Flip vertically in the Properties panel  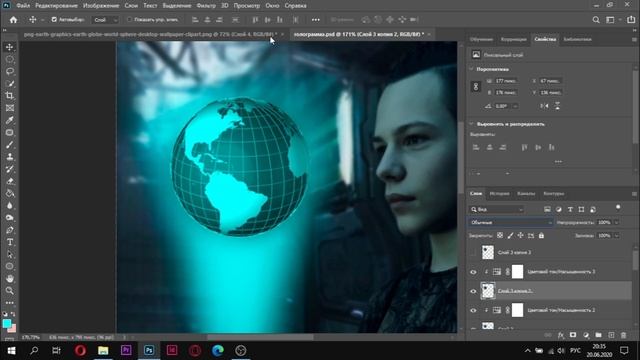(557, 106)
